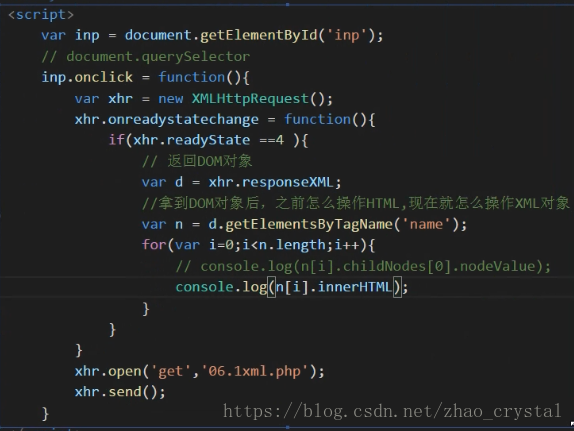
Task: Click n.length in the loop condition
Action: [292, 245]
